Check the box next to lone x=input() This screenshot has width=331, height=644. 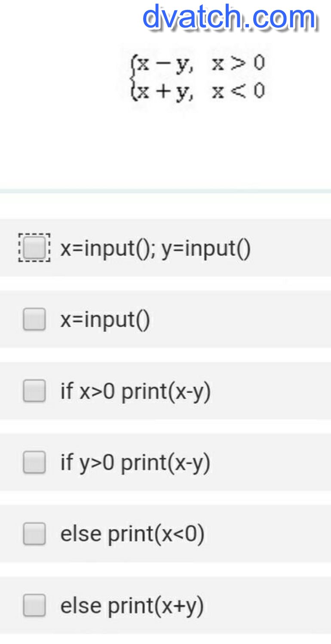point(34,319)
